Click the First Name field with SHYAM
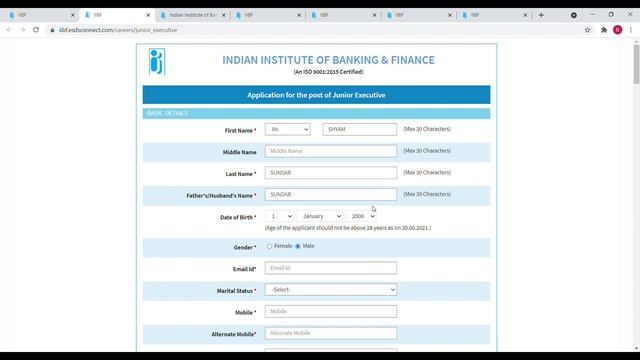The height and width of the screenshot is (360, 640). point(360,129)
